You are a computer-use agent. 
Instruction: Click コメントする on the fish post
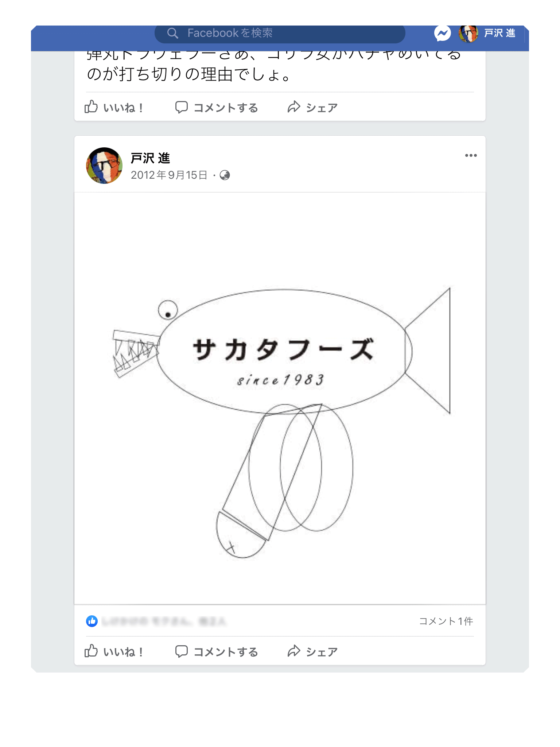[217, 651]
